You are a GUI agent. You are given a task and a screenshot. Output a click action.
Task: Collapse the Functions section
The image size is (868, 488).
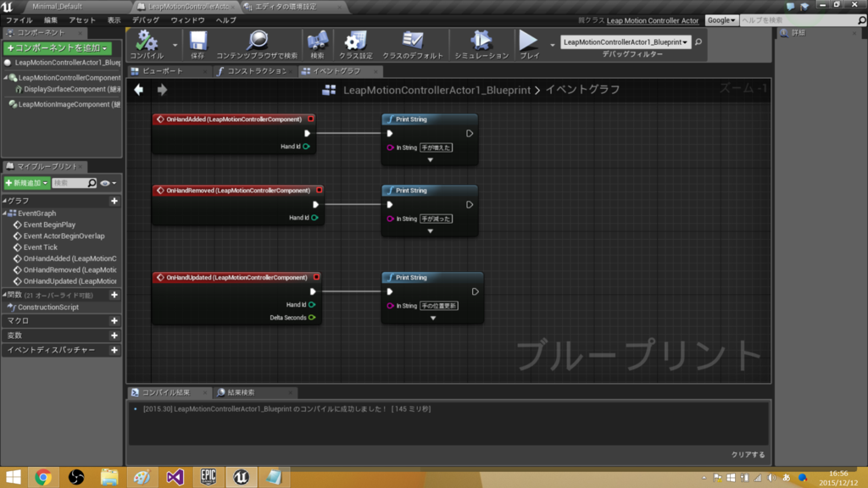(x=4, y=295)
